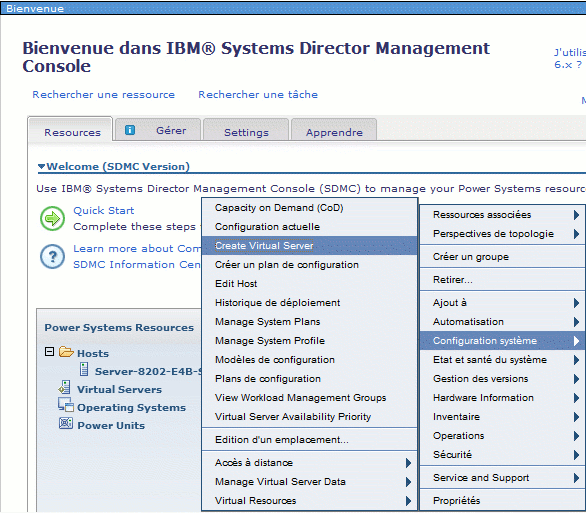This screenshot has height=513, width=586.
Task: Choose Manage System Plans
Action: point(309,322)
